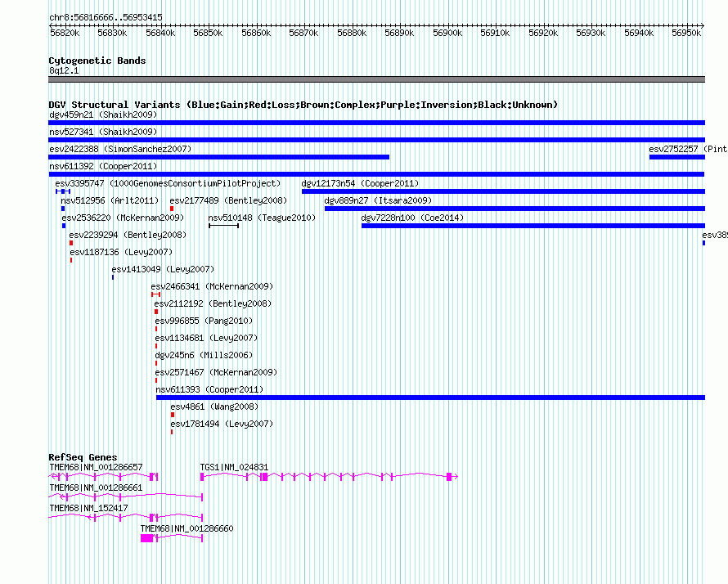
Task: Click the esv2177489 (Bentley2008) label
Action: pyautogui.click(x=228, y=200)
